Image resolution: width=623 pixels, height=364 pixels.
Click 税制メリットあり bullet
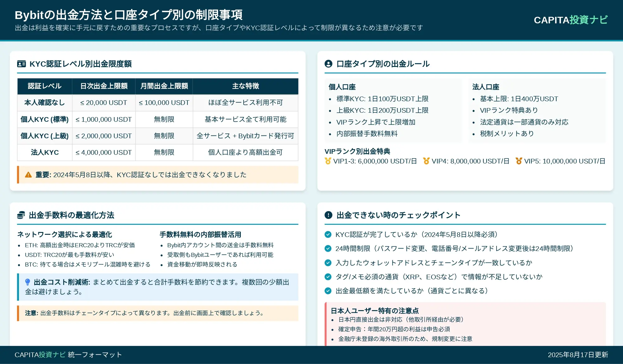[507, 134]
